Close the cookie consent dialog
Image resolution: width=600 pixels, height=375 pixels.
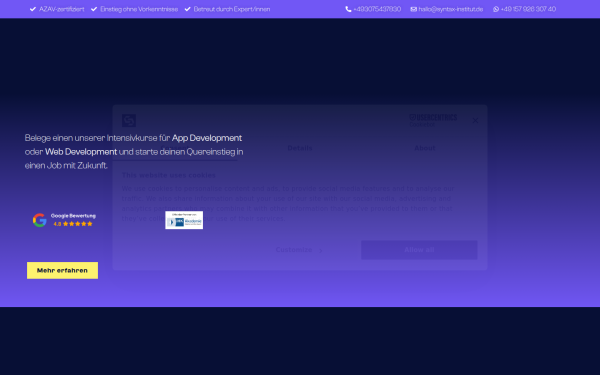click(475, 121)
